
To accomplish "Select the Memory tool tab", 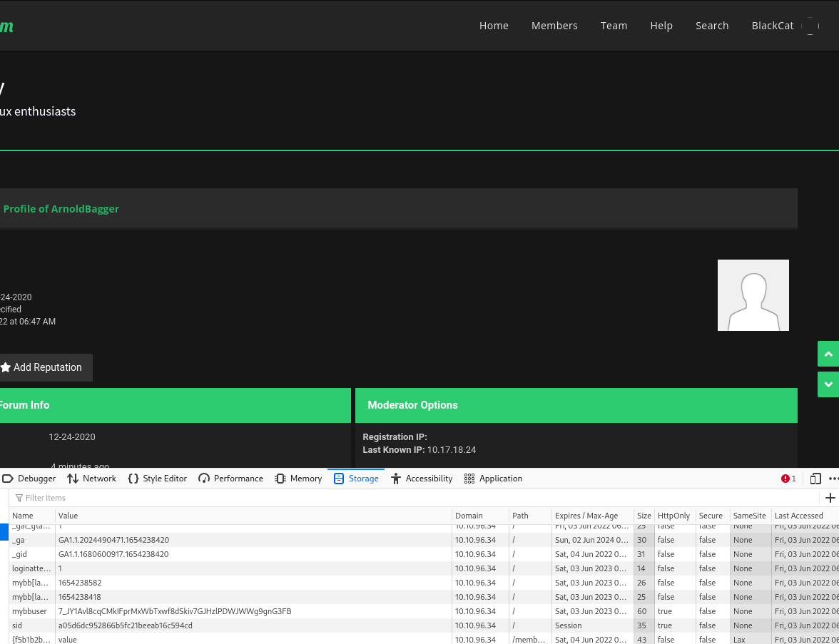I will point(298,479).
